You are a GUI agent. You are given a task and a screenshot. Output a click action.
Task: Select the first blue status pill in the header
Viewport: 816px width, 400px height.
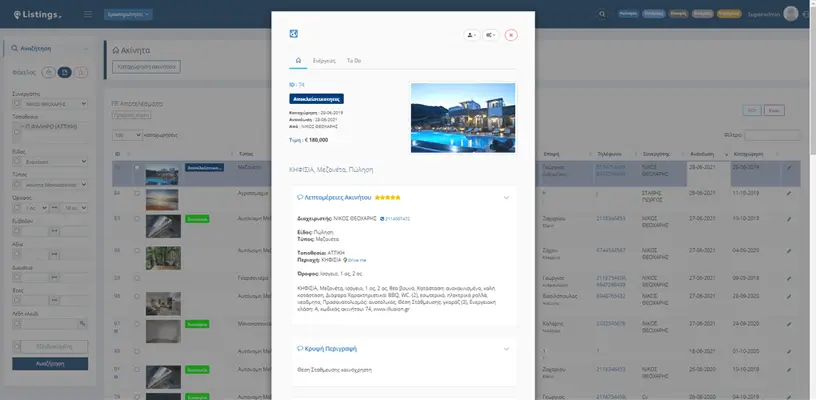pos(629,14)
